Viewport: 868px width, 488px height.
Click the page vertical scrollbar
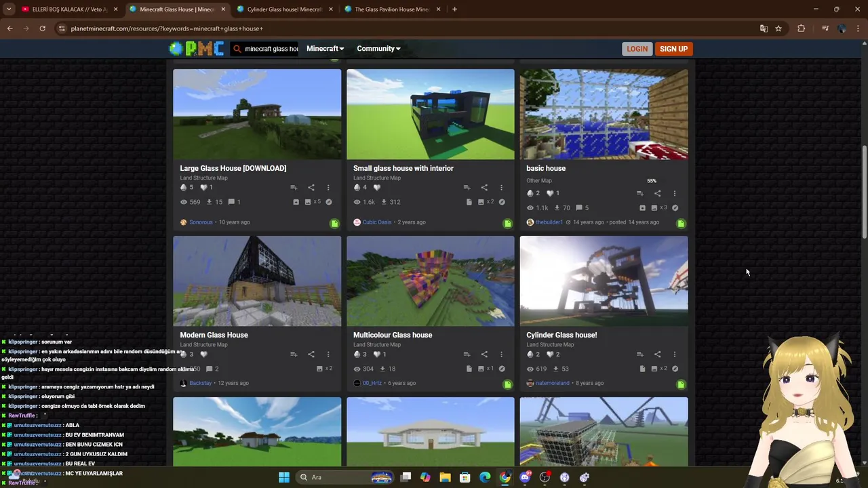click(864, 192)
